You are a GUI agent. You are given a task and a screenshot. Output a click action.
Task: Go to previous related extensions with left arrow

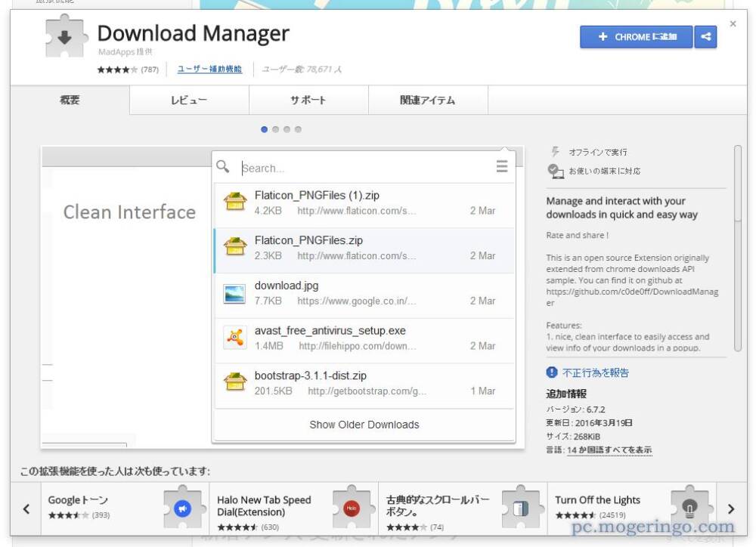(26, 508)
